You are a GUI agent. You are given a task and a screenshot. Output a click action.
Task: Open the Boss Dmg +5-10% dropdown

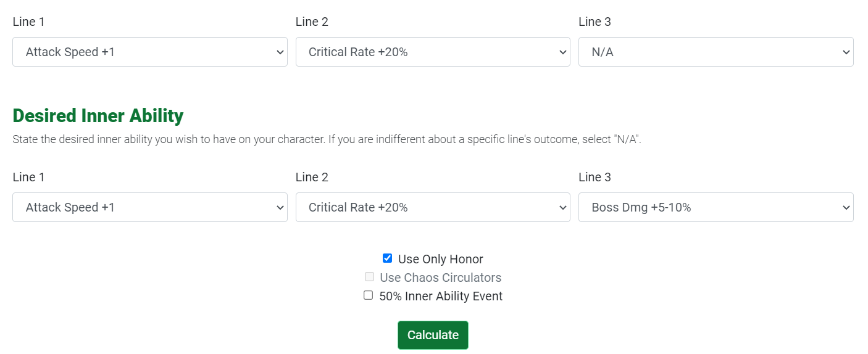[x=715, y=207]
